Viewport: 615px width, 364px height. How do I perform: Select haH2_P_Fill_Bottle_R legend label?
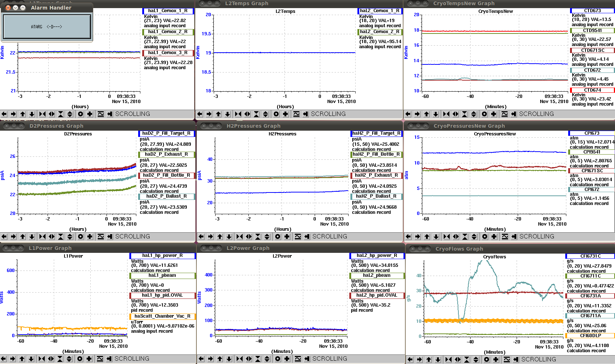377,155
